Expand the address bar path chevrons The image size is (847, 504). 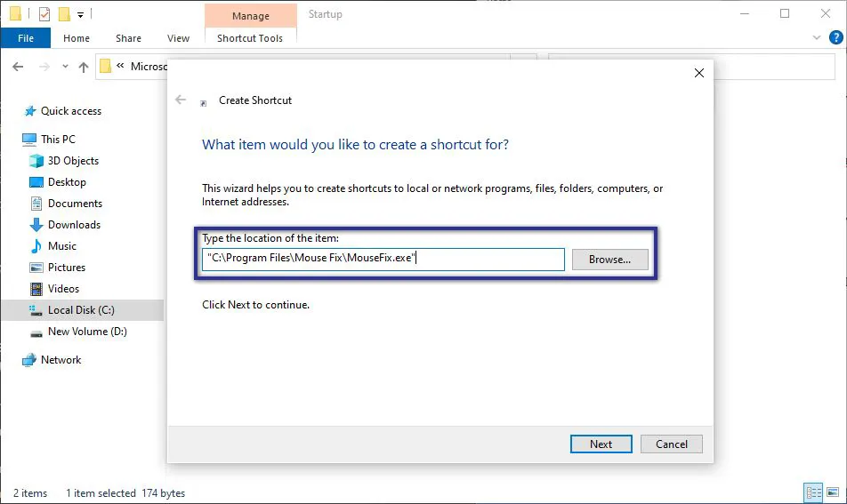point(120,65)
